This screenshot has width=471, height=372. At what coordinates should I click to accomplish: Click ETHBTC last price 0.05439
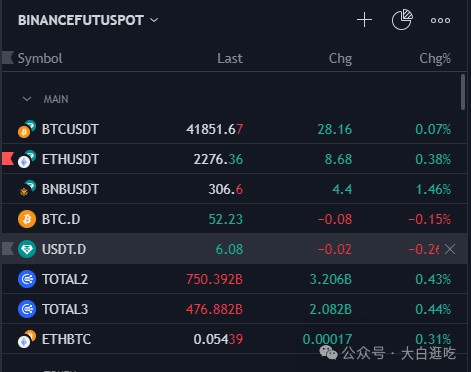[x=218, y=339]
